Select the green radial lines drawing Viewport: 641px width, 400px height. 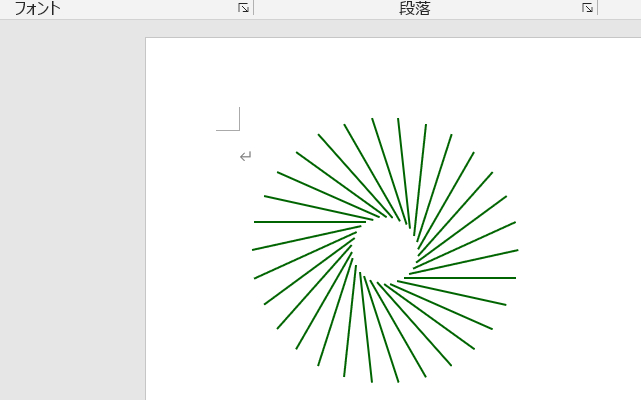coord(385,250)
